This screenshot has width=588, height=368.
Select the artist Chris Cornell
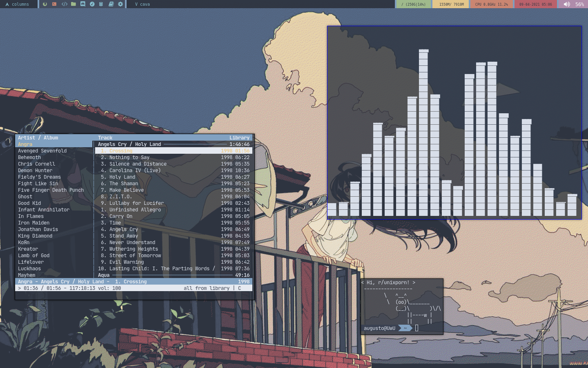point(36,164)
